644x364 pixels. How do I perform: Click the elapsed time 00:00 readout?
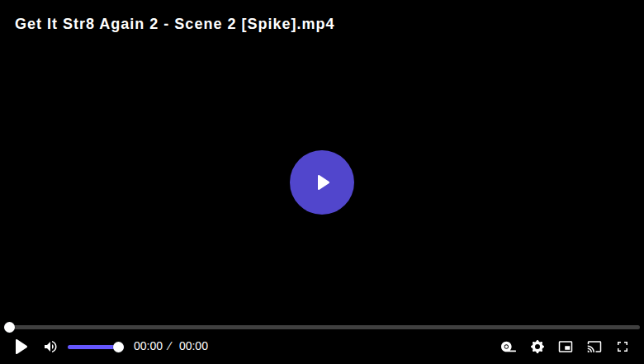(149, 347)
